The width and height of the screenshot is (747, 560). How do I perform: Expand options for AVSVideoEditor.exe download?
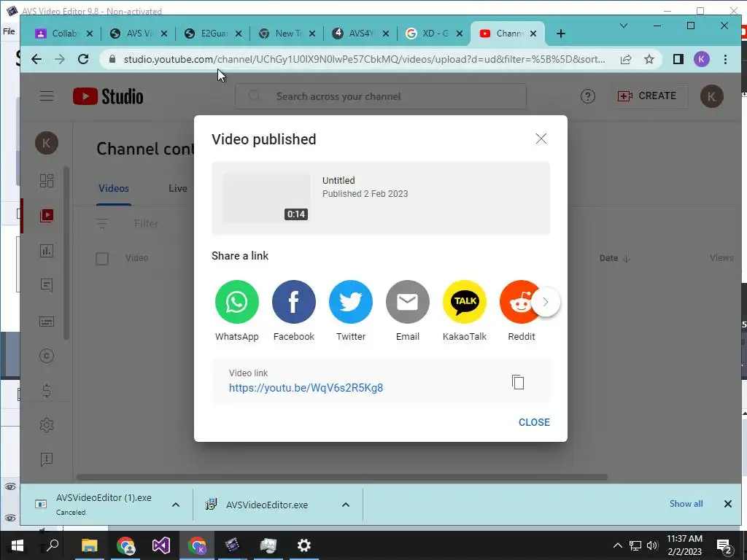[345, 505]
